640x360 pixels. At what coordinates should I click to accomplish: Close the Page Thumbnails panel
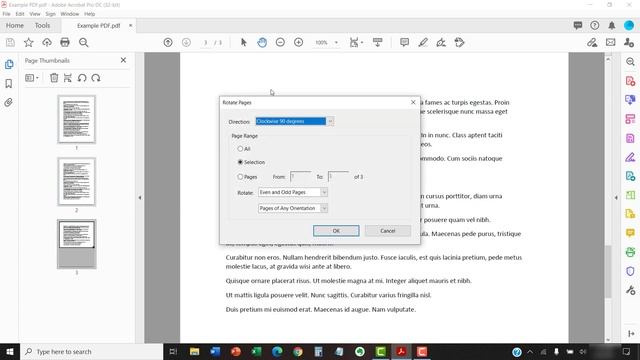[x=123, y=60]
